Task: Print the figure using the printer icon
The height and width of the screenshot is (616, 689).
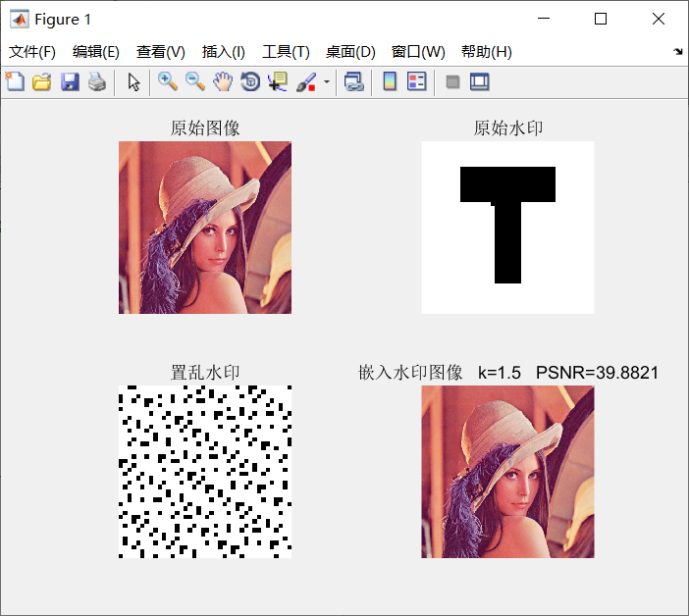Action: click(97, 81)
